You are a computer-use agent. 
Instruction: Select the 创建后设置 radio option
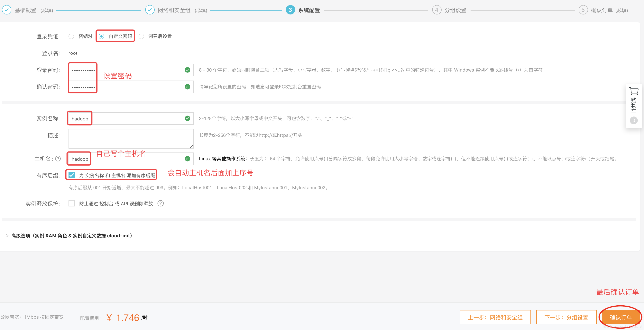pos(141,36)
